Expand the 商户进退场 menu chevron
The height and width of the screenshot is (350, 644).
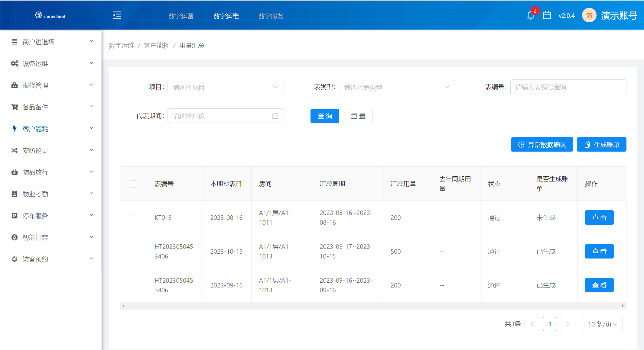pyautogui.click(x=91, y=41)
